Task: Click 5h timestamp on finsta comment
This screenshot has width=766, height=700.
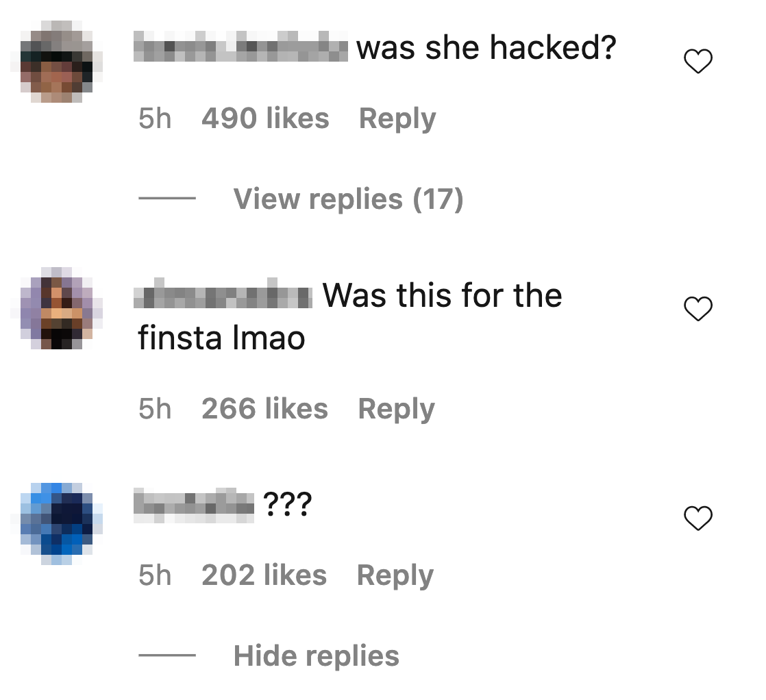Action: pos(155,408)
